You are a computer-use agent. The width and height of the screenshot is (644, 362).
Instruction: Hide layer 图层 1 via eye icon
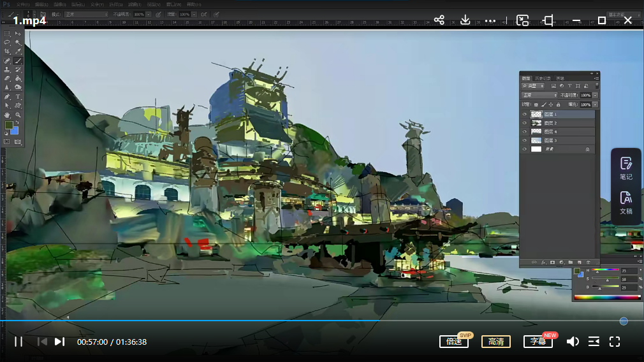pyautogui.click(x=525, y=115)
